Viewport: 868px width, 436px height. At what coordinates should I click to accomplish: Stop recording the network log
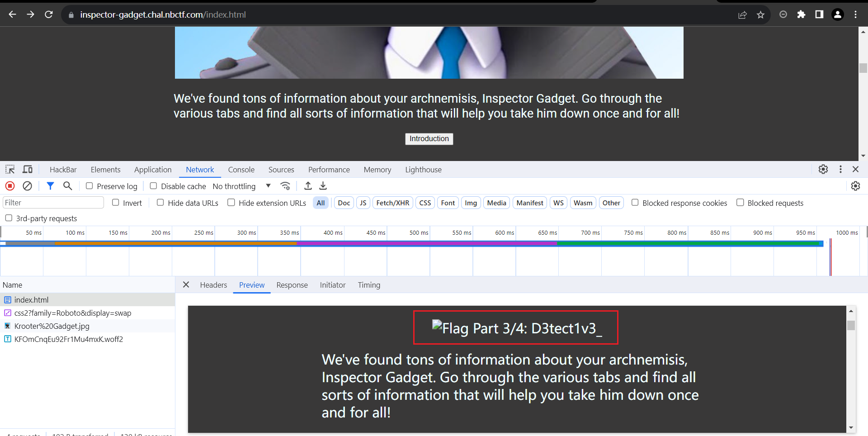click(x=10, y=186)
